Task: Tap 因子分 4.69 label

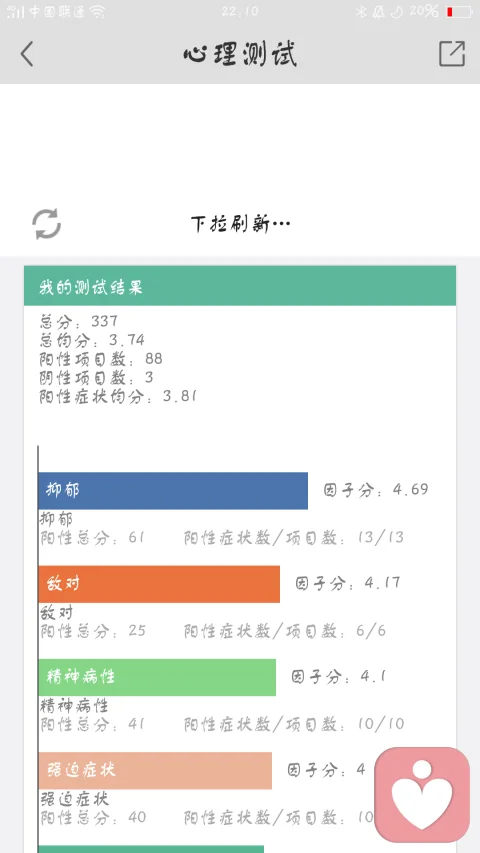Action: tap(376, 490)
